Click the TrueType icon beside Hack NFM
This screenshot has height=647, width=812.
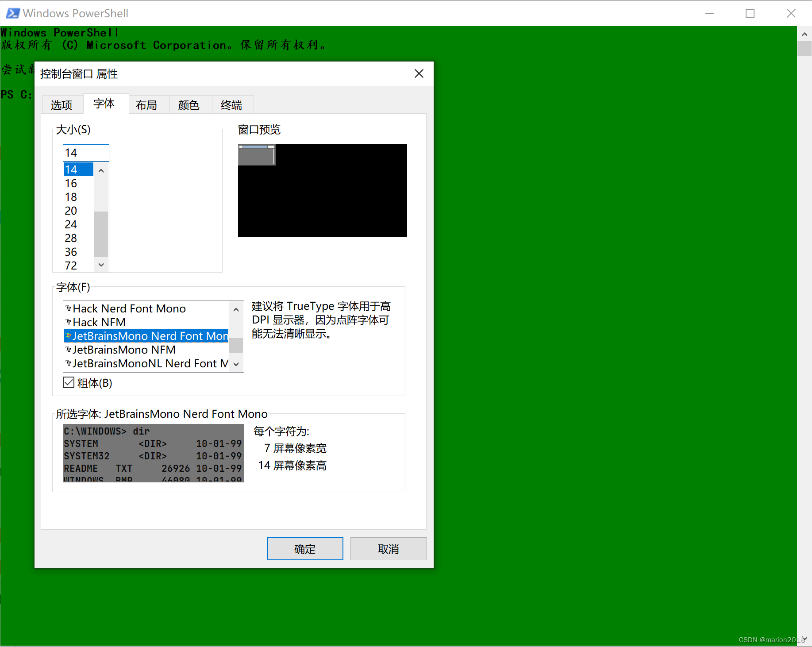[x=68, y=322]
